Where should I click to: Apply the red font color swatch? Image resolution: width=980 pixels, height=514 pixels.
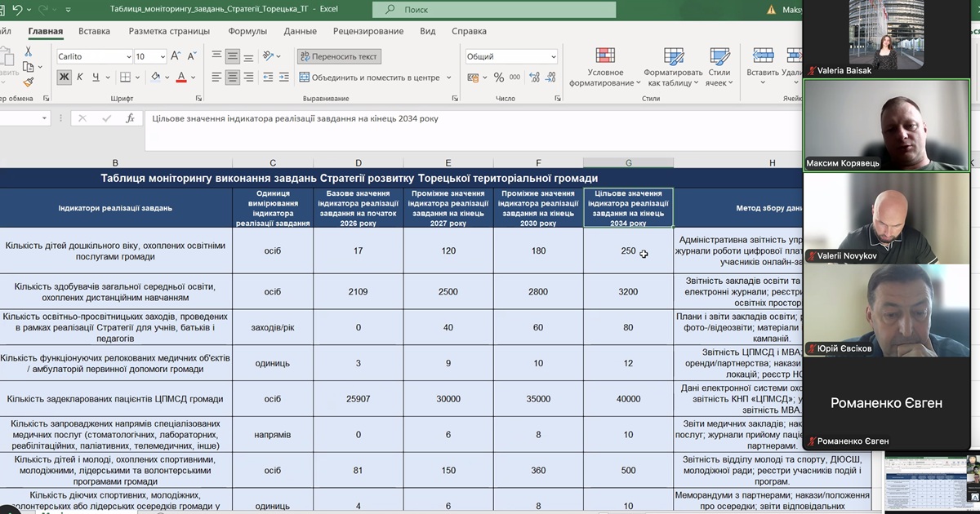(x=181, y=78)
